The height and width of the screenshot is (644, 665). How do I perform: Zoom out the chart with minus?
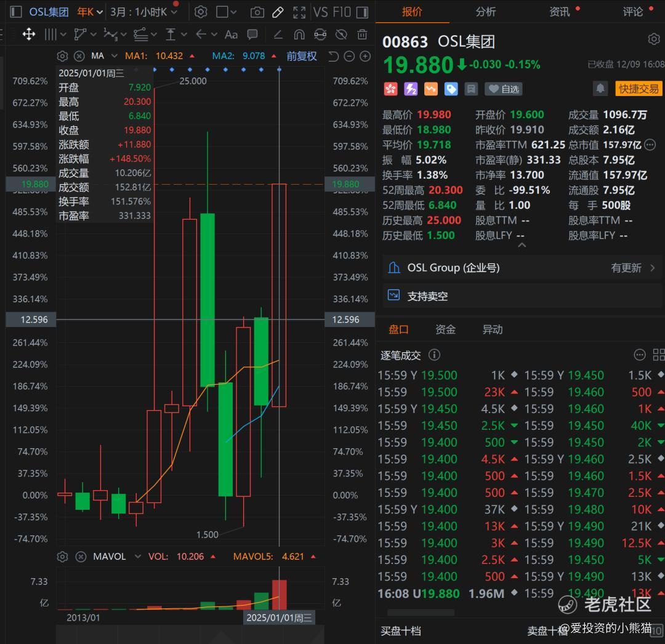coord(349,56)
